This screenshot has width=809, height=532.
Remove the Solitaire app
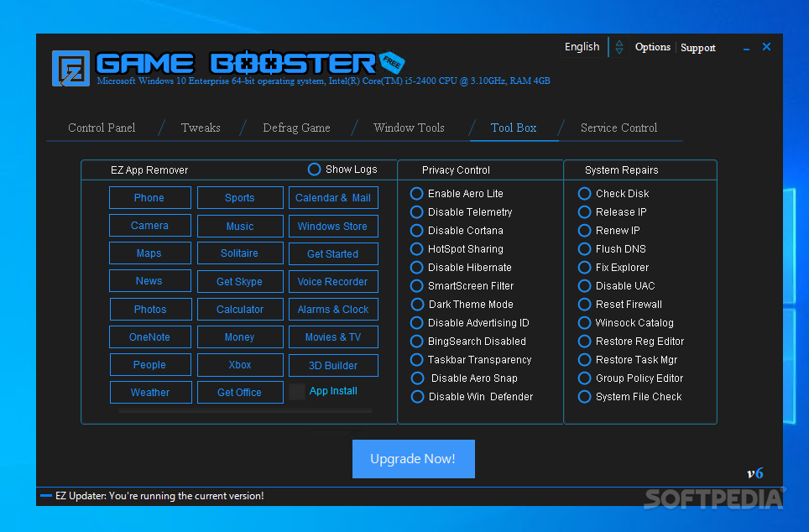click(x=240, y=253)
